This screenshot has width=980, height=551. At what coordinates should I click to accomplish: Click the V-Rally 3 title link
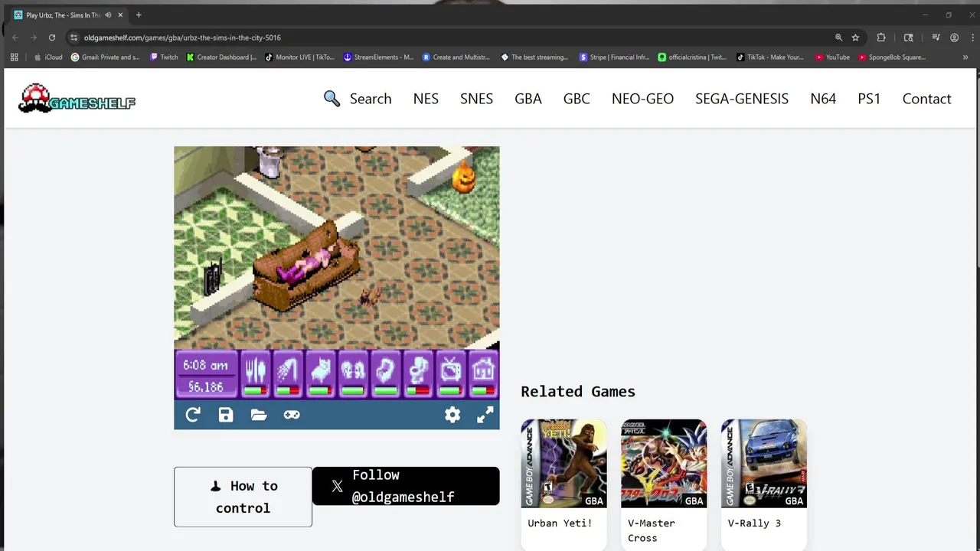point(754,523)
